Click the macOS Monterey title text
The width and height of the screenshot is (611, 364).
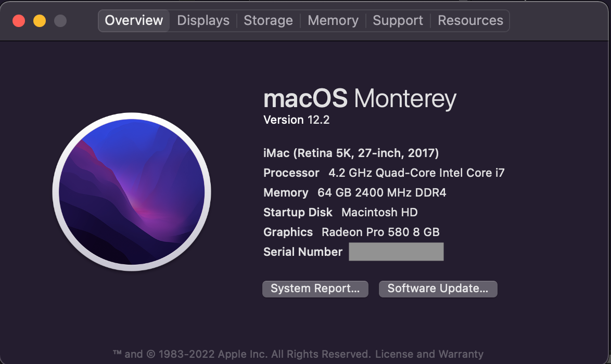[x=360, y=98]
